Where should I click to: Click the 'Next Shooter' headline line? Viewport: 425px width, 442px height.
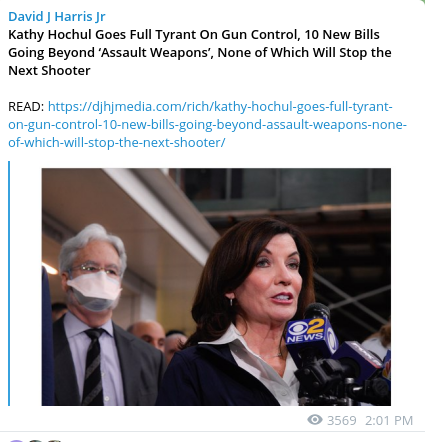(x=49, y=70)
